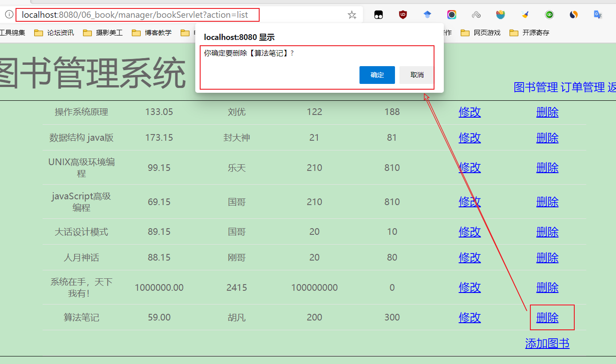Click 修改 for 操作系统原理

(x=470, y=112)
